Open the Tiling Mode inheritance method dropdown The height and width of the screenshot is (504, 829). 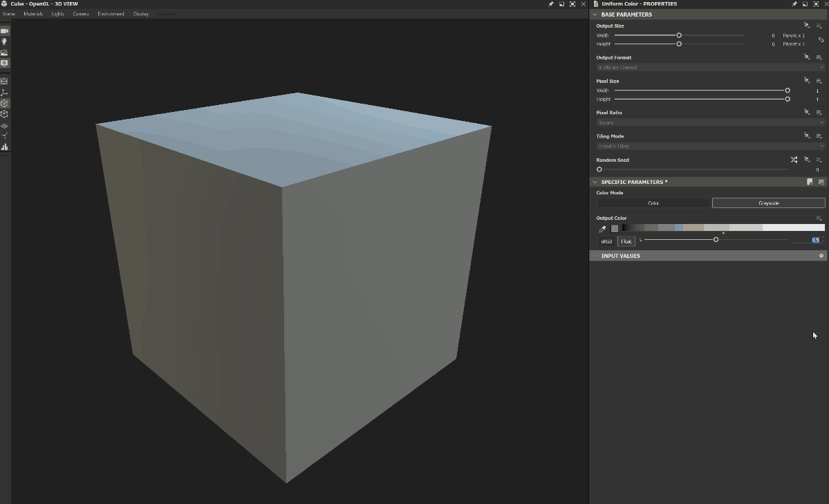tap(807, 136)
